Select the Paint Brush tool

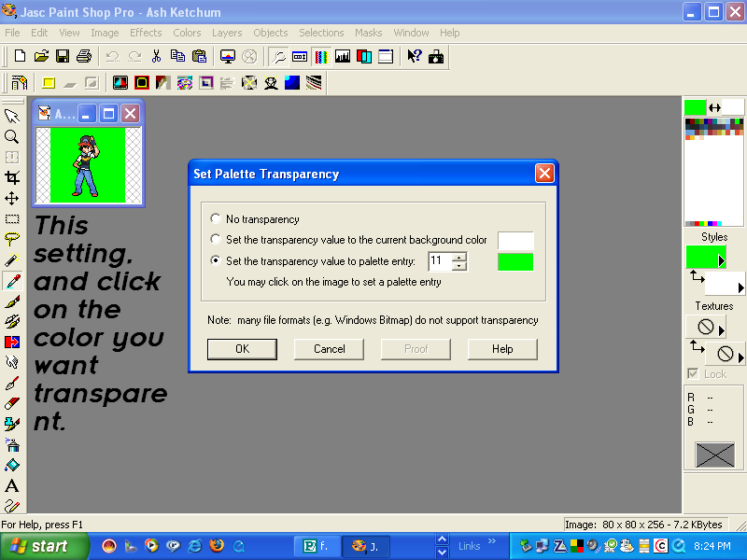coord(12,301)
